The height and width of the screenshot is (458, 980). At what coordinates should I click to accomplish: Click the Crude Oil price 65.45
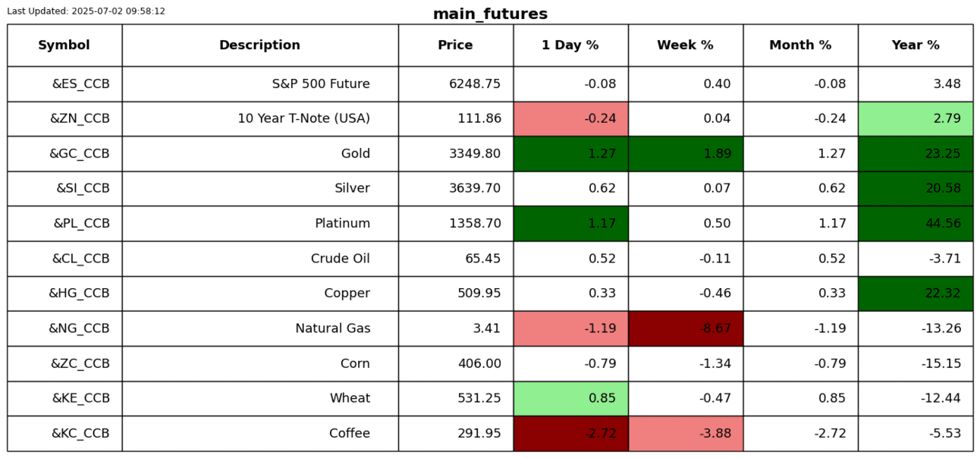click(482, 259)
